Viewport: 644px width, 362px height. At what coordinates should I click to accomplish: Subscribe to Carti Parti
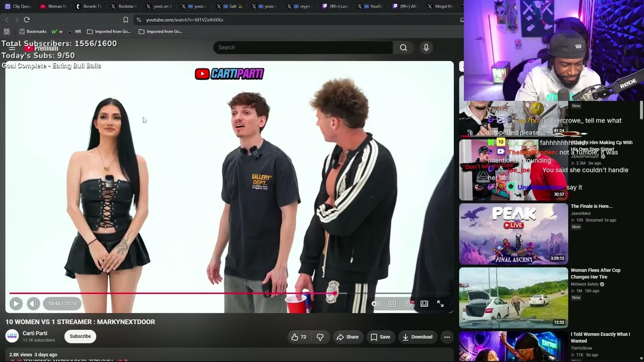80,336
